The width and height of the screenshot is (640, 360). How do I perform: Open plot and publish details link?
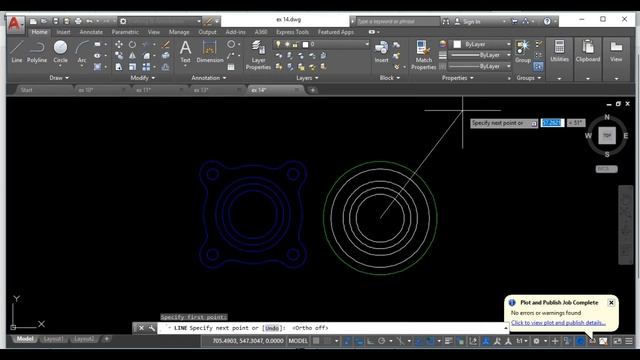pos(558,323)
